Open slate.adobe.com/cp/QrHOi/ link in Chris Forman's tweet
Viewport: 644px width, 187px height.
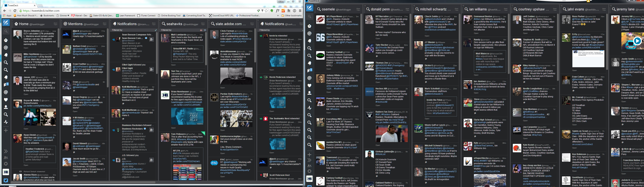pyautogui.click(x=233, y=42)
